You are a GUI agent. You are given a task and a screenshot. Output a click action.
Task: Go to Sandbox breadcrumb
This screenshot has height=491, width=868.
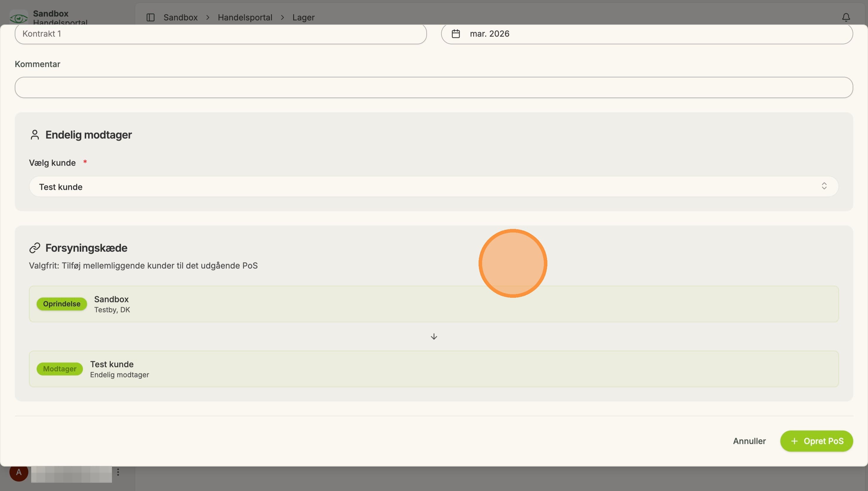point(181,17)
